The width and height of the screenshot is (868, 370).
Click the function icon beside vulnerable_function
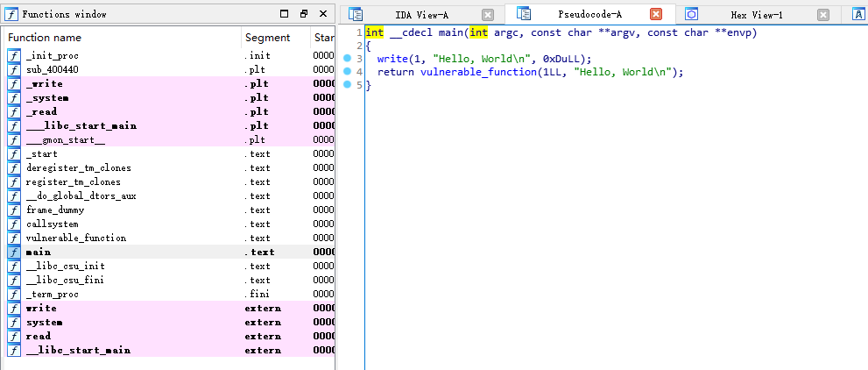click(14, 238)
